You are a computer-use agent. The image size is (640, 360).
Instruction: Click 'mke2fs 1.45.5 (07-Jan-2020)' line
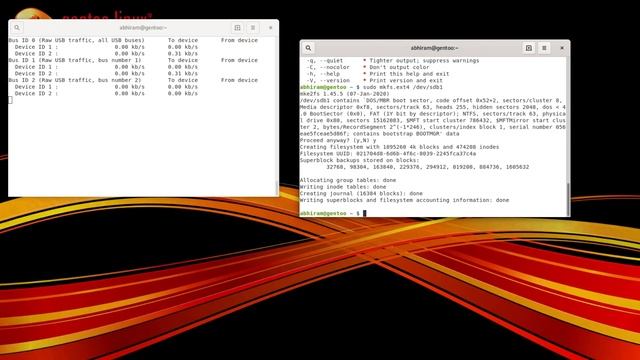click(x=344, y=94)
